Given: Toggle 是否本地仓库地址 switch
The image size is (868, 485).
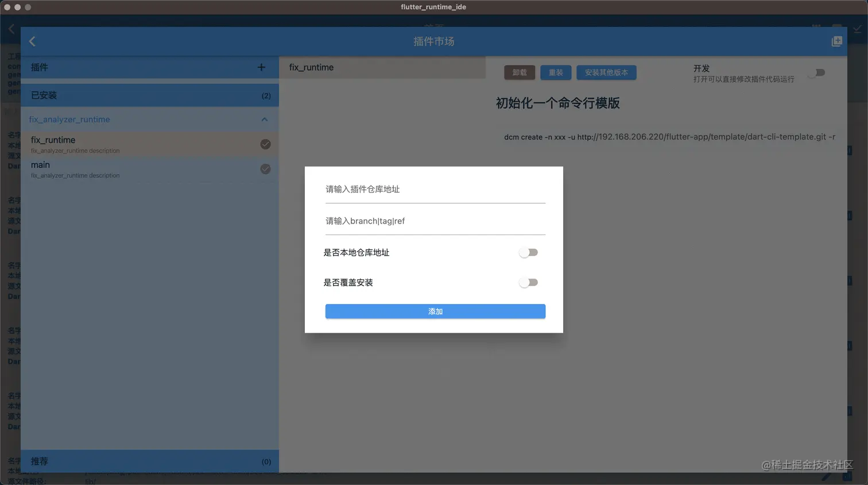Looking at the screenshot, I should point(528,252).
